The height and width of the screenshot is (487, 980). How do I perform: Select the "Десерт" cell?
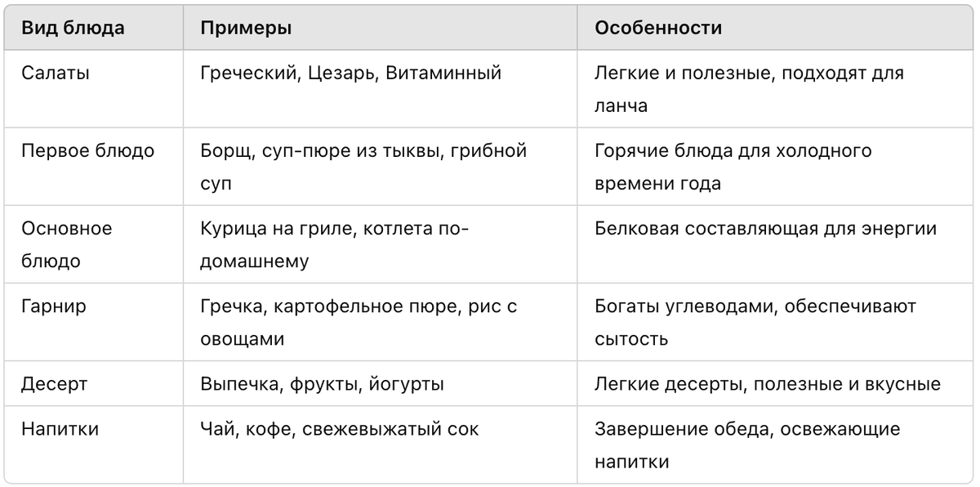[x=94, y=384]
